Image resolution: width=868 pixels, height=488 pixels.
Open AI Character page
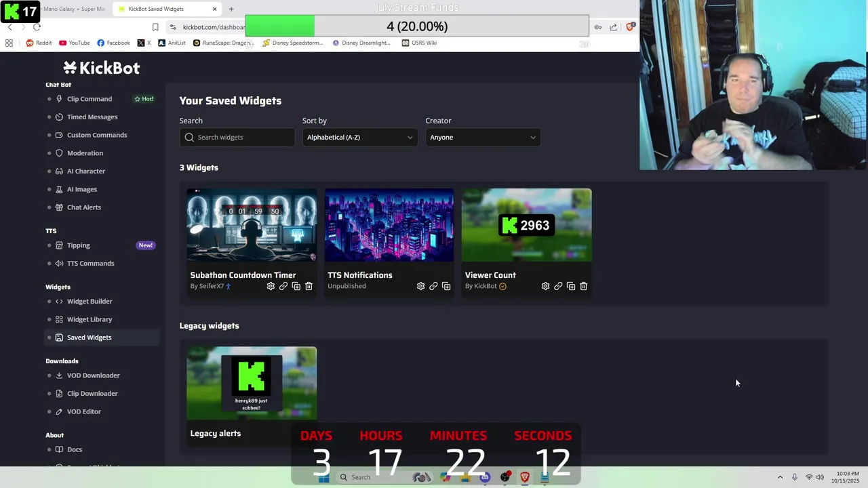[x=86, y=171]
